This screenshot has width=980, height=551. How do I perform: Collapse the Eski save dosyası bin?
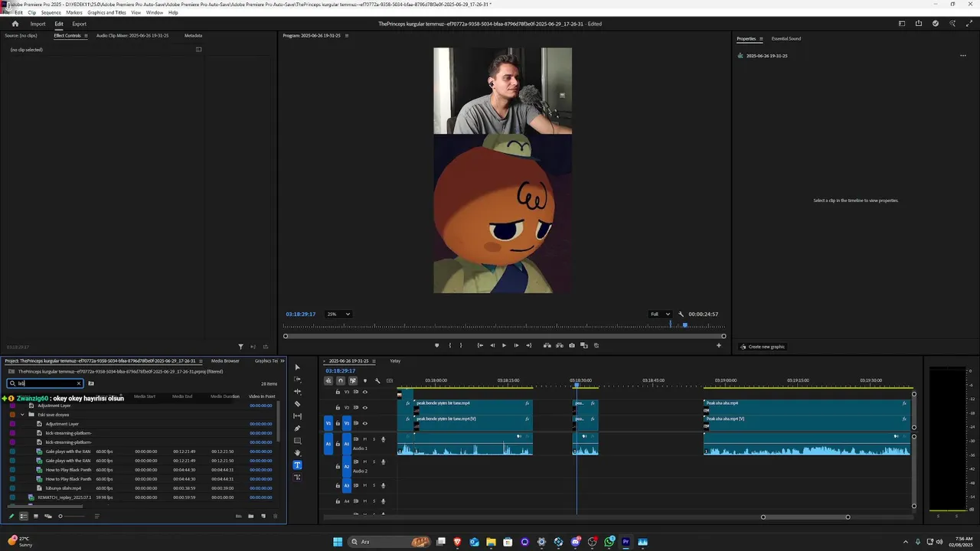point(22,415)
